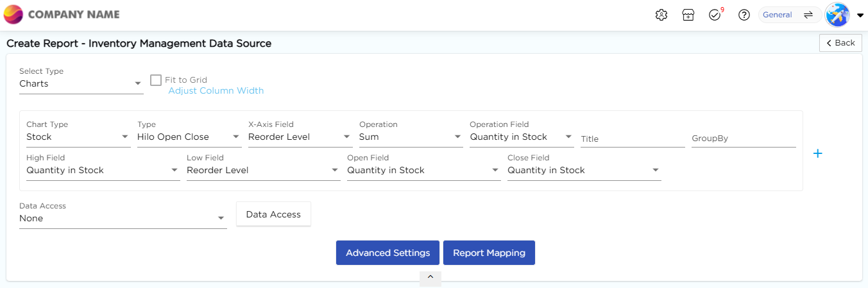
Task: Open the user profile avatar
Action: [x=837, y=15]
